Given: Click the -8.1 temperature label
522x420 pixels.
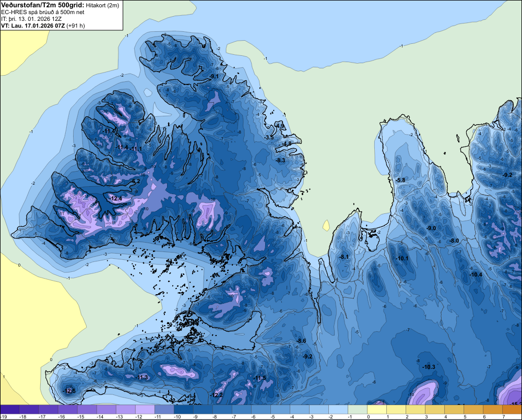Looking at the screenshot, I should tap(343, 257).
